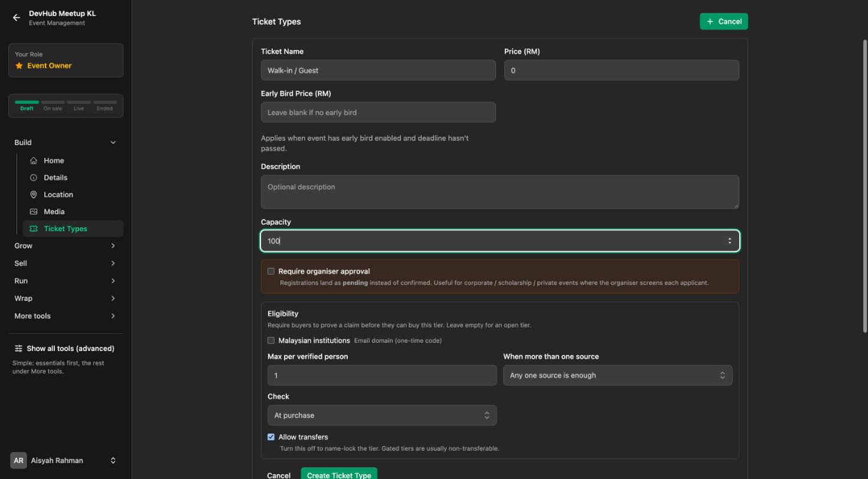Click the Ticket Types ticket icon
The image size is (868, 479).
34,229
